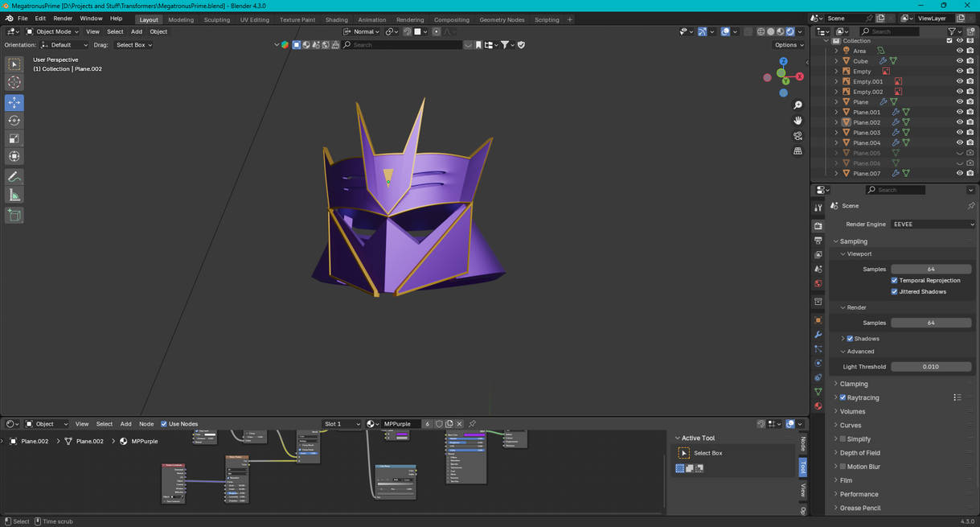Viewport: 980px width, 527px height.
Task: Show hidden Plane.005 with eye icon
Action: (959, 153)
